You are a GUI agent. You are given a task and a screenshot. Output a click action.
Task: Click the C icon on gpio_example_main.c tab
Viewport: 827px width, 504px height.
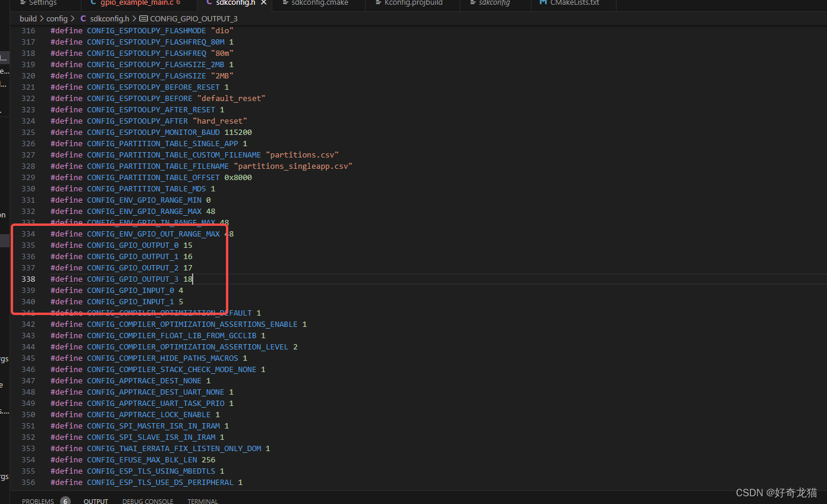(93, 3)
